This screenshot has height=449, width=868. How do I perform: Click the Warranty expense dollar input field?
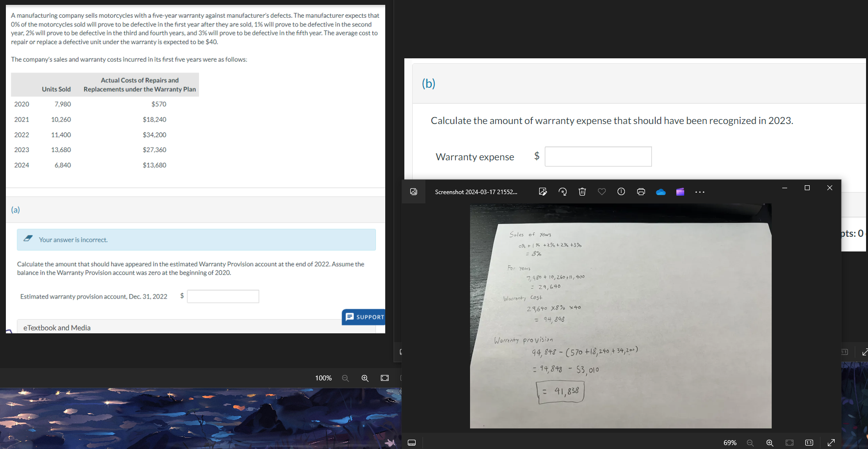pos(598,156)
